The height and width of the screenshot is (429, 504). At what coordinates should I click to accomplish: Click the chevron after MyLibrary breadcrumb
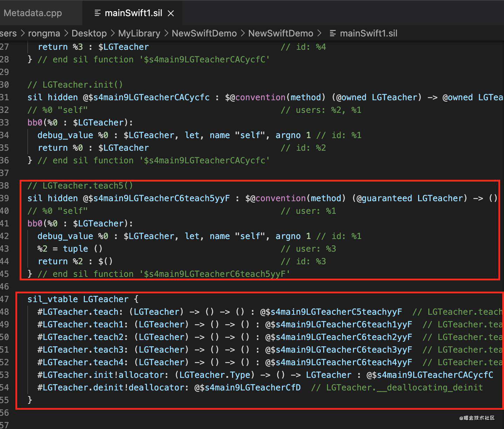tap(166, 33)
